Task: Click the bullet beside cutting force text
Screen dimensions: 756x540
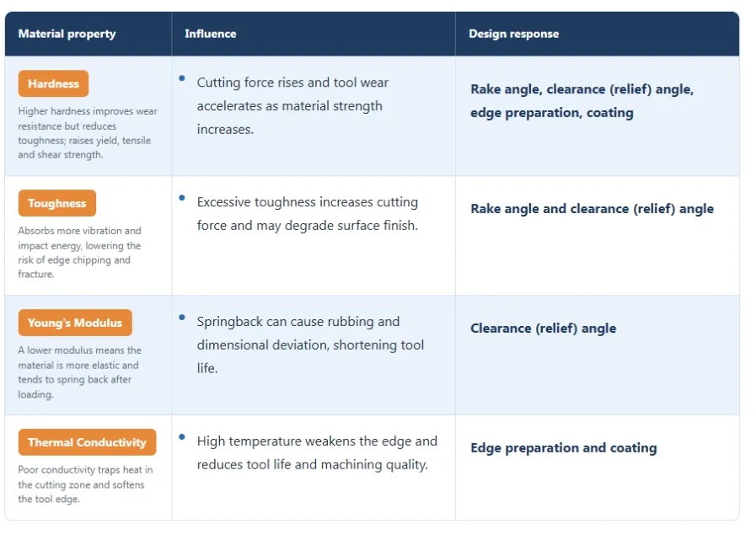Action: [182, 78]
